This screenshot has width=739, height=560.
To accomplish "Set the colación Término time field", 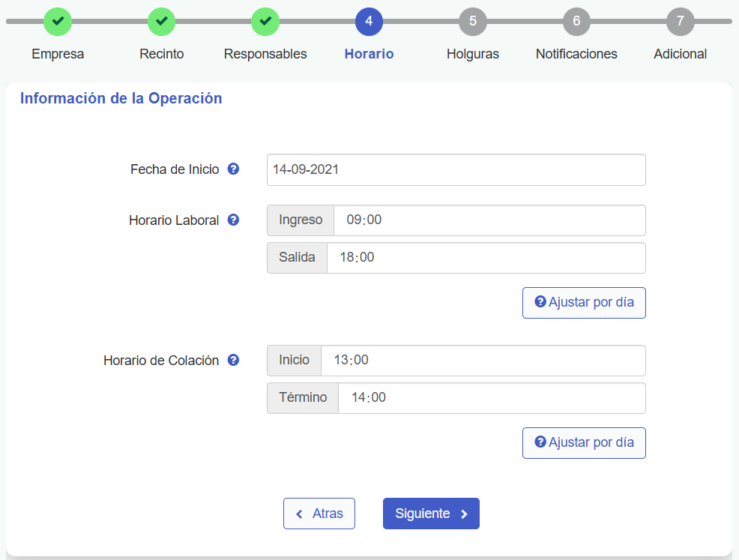I will pyautogui.click(x=491, y=398).
